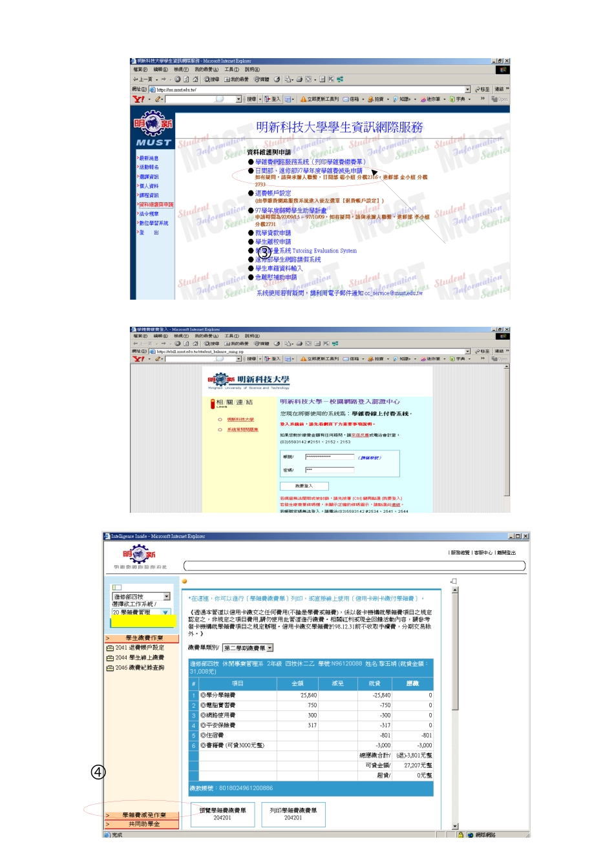The width and height of the screenshot is (614, 868).
Task: Click 預覽學雜費繳費單 button
Action: pyautogui.click(x=222, y=814)
